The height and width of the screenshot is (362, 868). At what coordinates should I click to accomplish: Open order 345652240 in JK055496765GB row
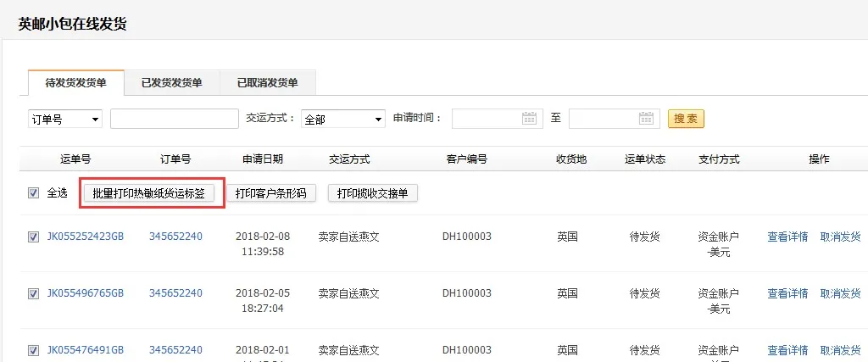pyautogui.click(x=175, y=293)
